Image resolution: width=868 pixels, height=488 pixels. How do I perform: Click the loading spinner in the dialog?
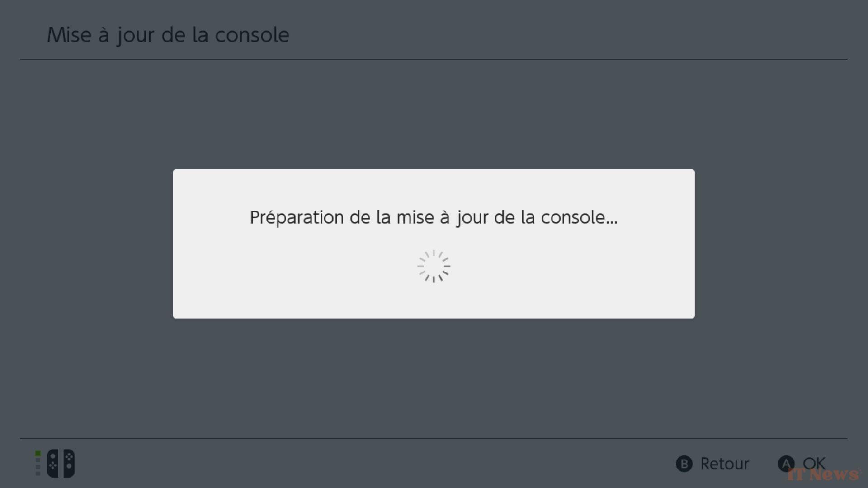point(434,266)
